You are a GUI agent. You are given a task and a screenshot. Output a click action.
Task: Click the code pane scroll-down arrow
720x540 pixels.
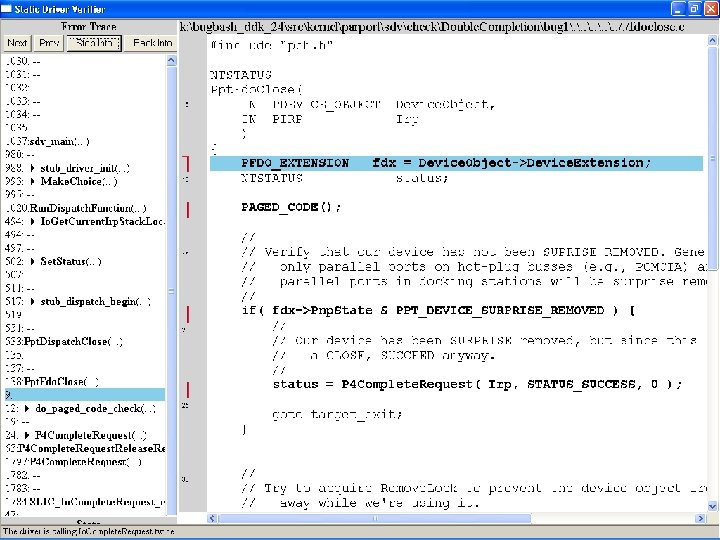click(712, 506)
